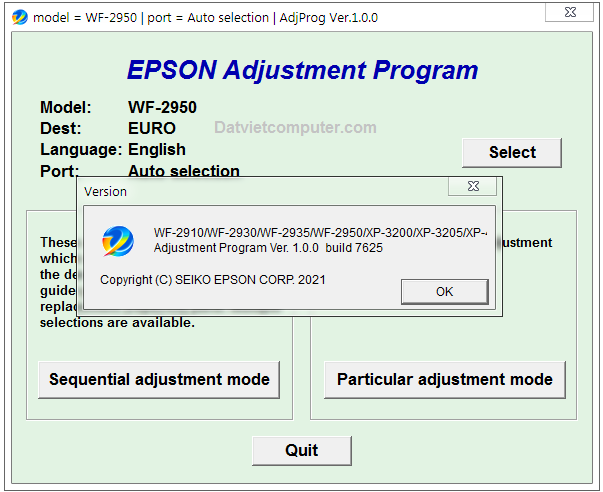The width and height of the screenshot is (603, 492).
Task: Open Sequential adjustment mode
Action: click(x=159, y=380)
